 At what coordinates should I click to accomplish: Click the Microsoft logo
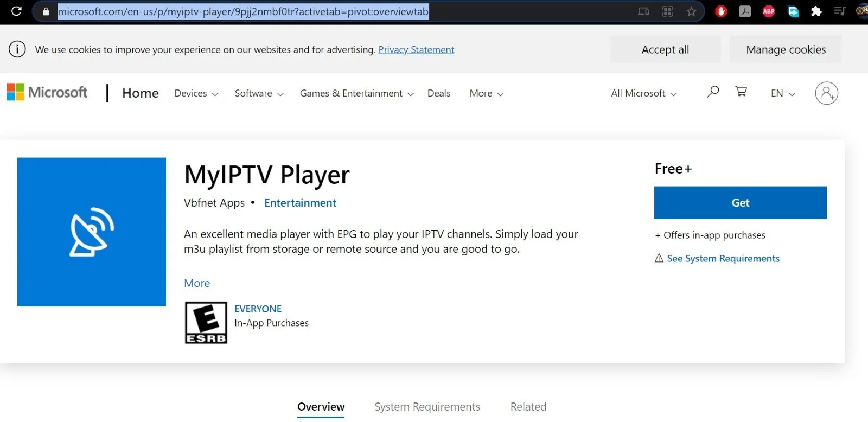tap(47, 92)
